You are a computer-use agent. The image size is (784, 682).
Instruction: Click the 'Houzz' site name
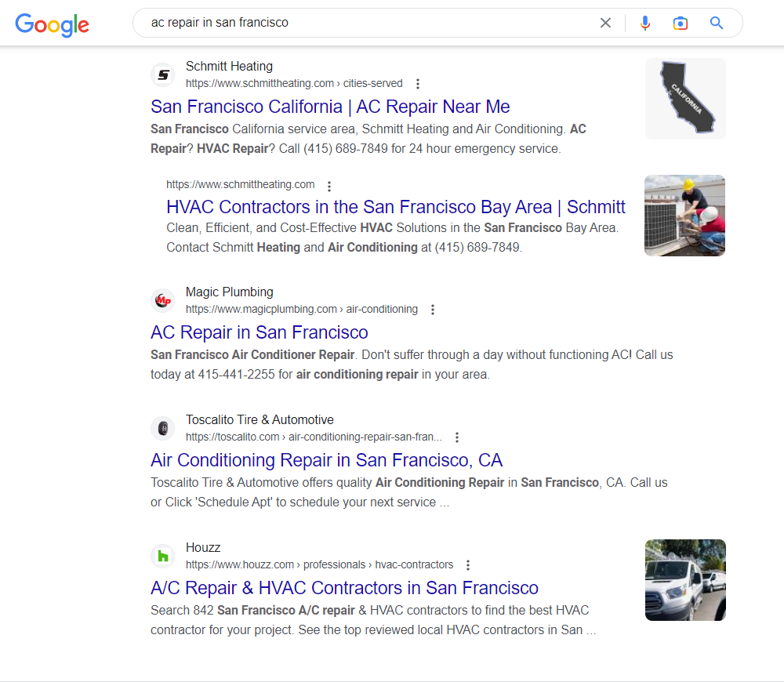pyautogui.click(x=203, y=547)
